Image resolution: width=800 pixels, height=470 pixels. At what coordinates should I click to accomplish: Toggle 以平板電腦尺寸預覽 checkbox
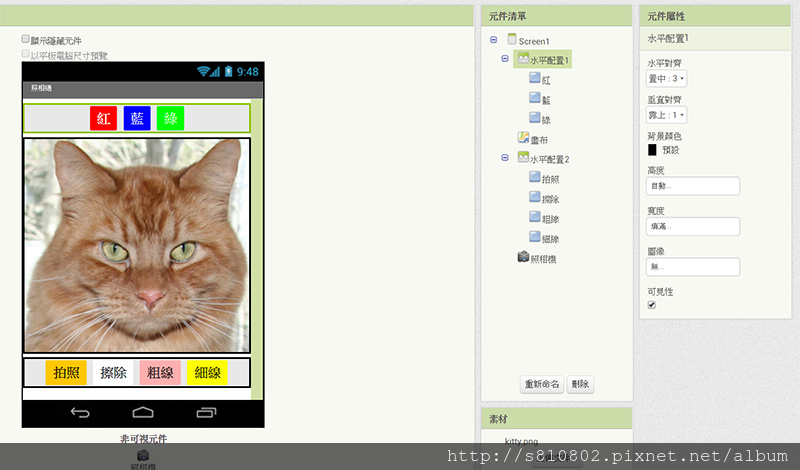click(26, 54)
